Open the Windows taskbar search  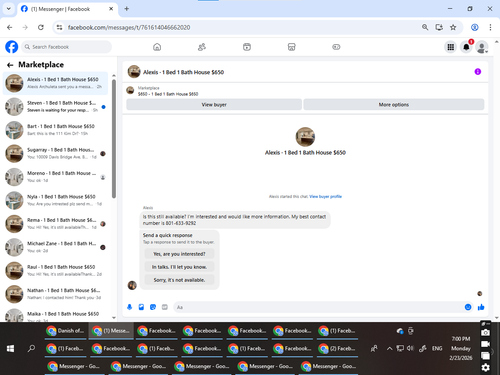click(31, 349)
